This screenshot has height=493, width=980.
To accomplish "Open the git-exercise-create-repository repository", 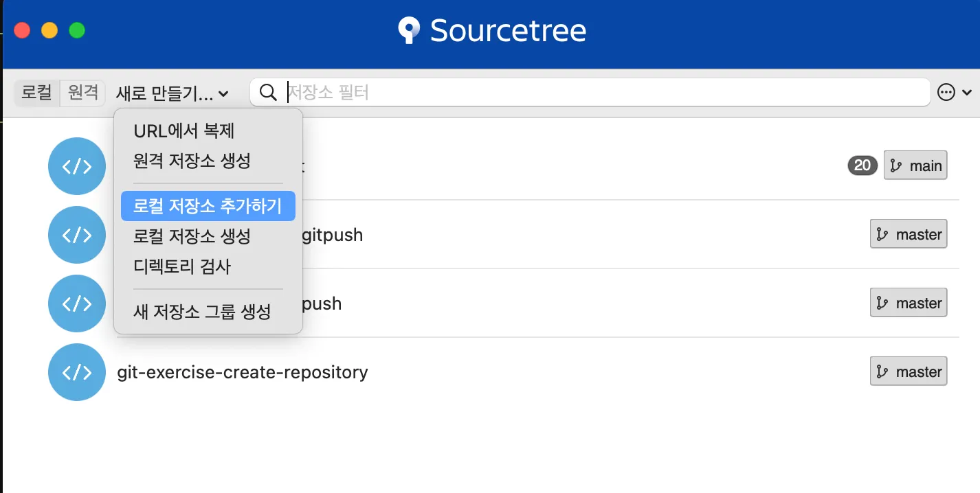I will (x=243, y=372).
